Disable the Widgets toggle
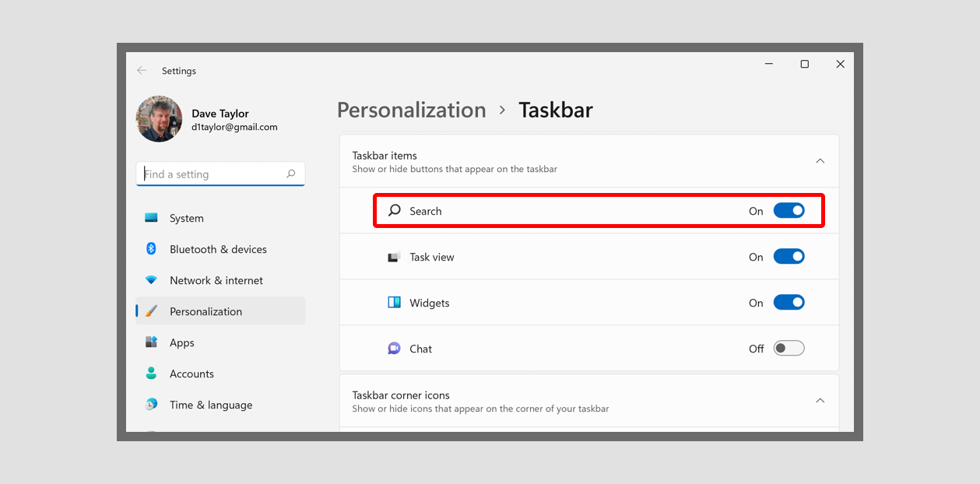The height and width of the screenshot is (484, 980). coord(789,302)
